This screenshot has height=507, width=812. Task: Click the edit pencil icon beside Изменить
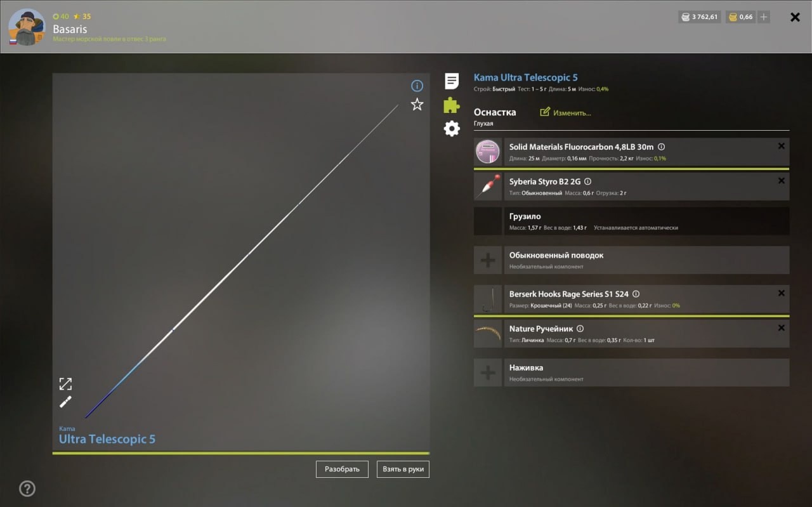544,112
